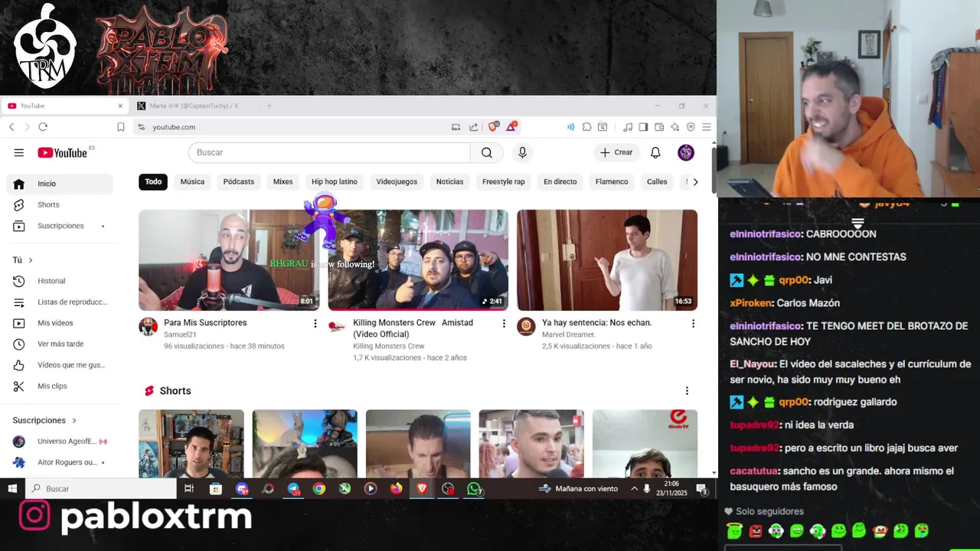Open the 'Marvel Dreamer.' channel link
The width and height of the screenshot is (980, 551).
coord(568,334)
